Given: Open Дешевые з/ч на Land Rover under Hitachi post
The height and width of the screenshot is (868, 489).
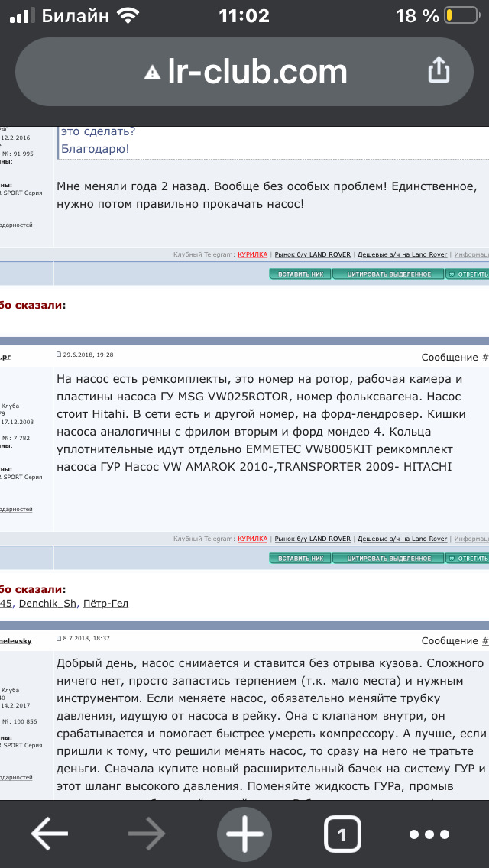Looking at the screenshot, I should 402,539.
